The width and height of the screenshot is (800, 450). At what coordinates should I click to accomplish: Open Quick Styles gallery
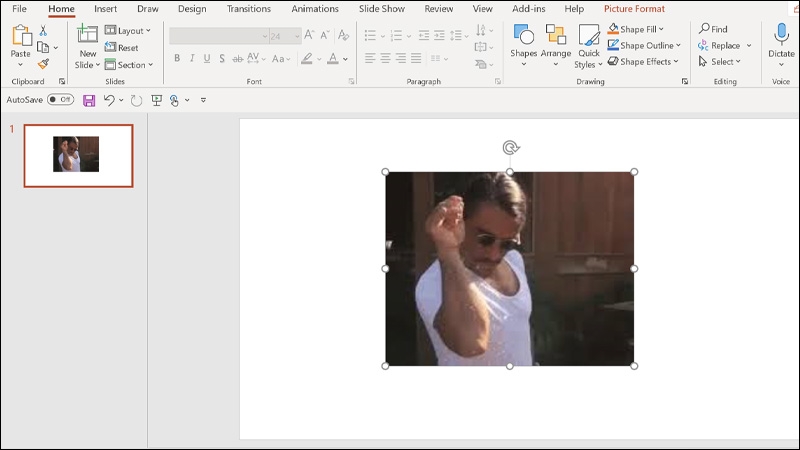(589, 47)
